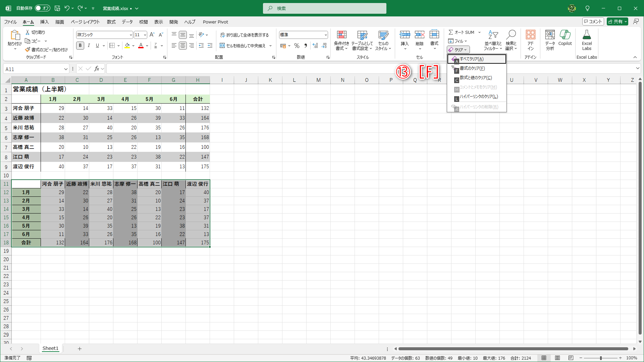Click the Conditional Formatting icon
The height and width of the screenshot is (362, 644).
[341, 35]
